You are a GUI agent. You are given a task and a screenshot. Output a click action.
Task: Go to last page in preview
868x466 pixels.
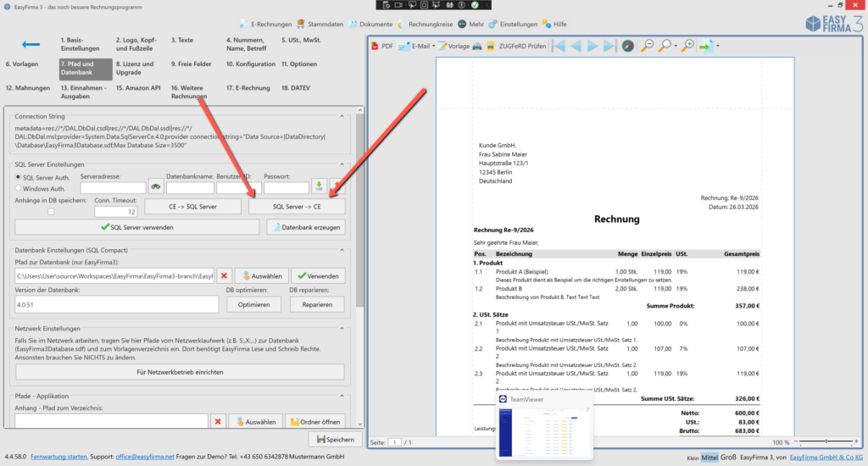(609, 46)
